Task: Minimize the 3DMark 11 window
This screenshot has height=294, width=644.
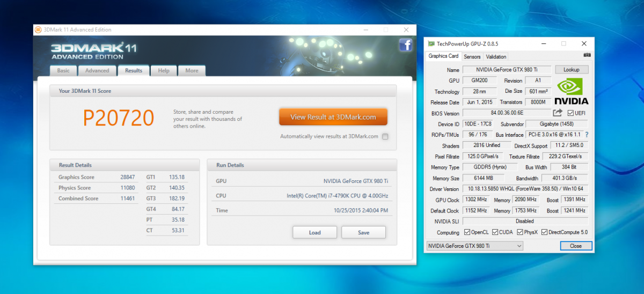Action: pos(365,30)
